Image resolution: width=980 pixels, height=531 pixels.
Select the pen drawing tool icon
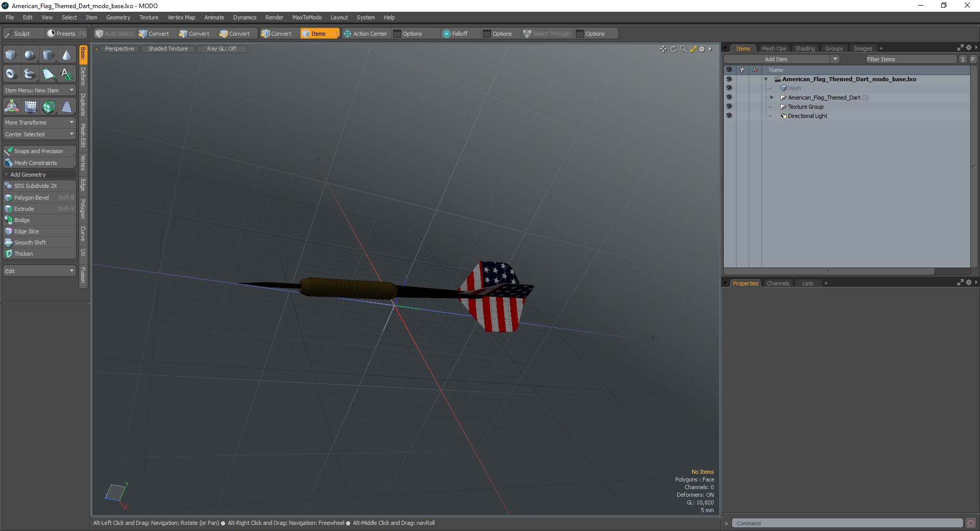click(48, 74)
